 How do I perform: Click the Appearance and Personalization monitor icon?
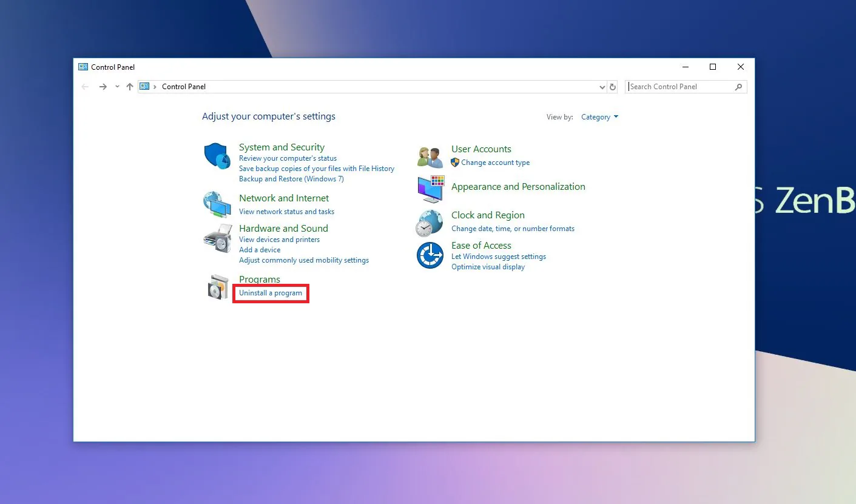coord(431,189)
